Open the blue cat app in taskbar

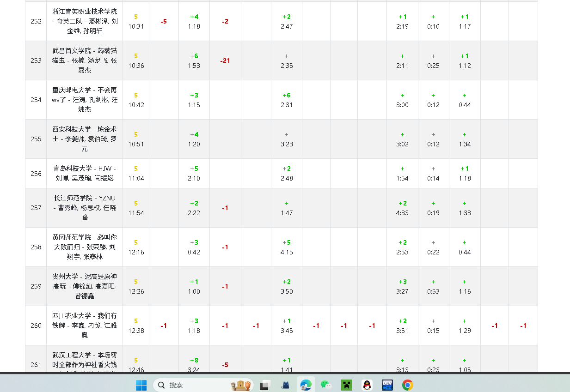[285, 385]
